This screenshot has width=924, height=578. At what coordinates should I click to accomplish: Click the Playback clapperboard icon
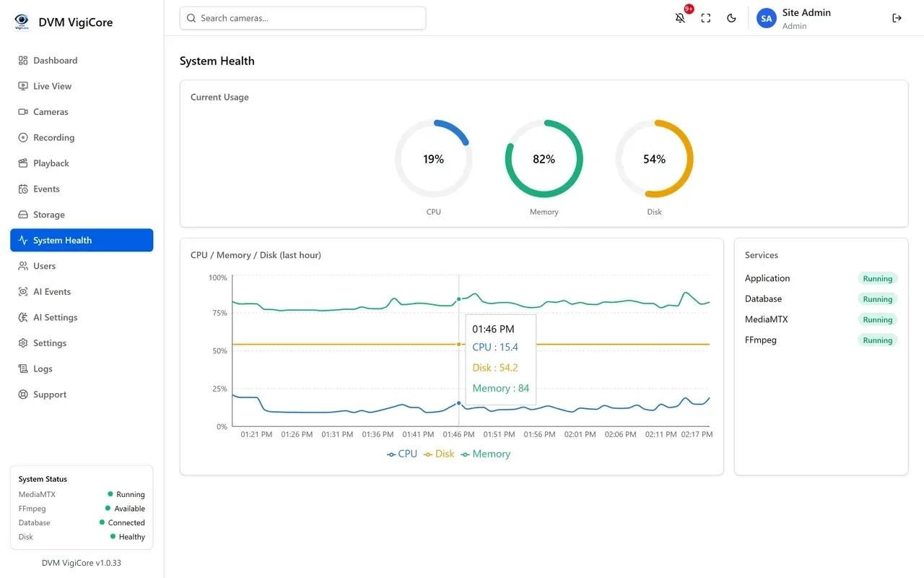[x=23, y=163]
